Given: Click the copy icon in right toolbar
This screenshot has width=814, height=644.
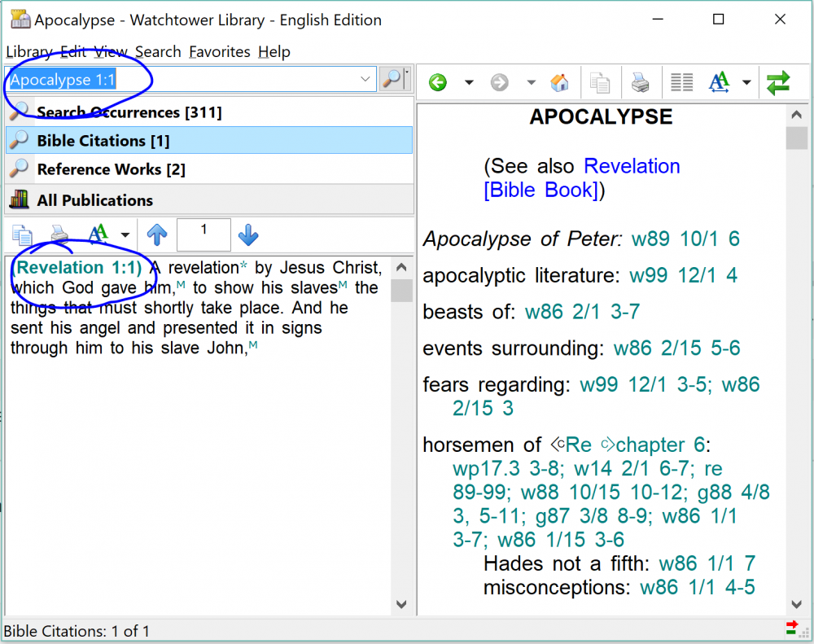Looking at the screenshot, I should pyautogui.click(x=600, y=82).
